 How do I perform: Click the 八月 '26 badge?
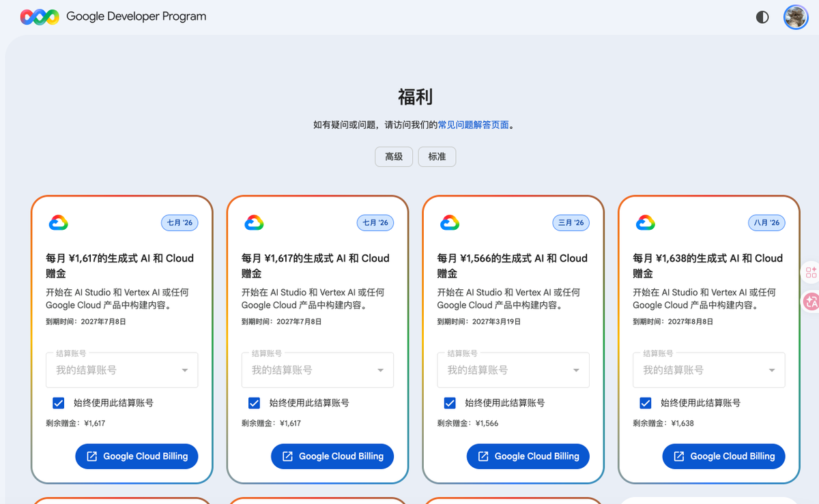coord(767,222)
